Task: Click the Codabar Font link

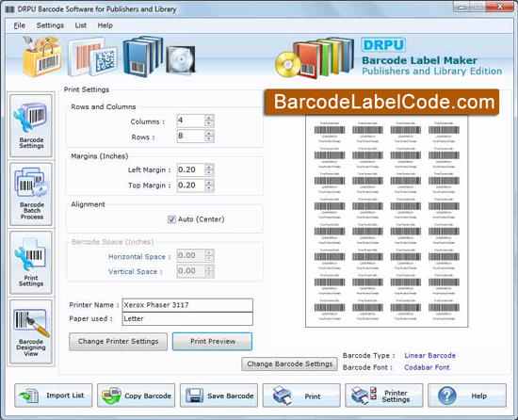Action: pyautogui.click(x=427, y=367)
